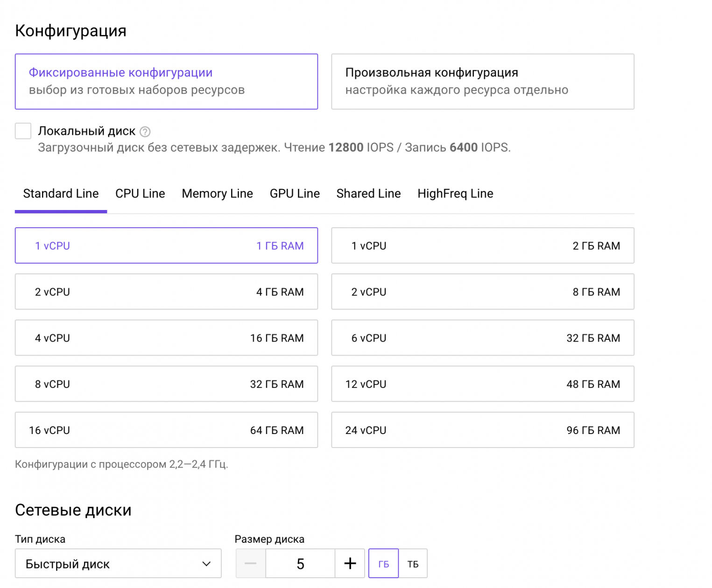The height and width of the screenshot is (588, 712).
Task: Open the Memory Line tab
Action: point(217,194)
